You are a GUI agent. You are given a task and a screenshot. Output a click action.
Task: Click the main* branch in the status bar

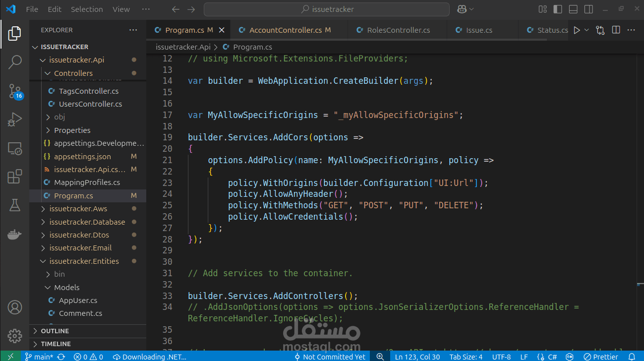point(39,357)
